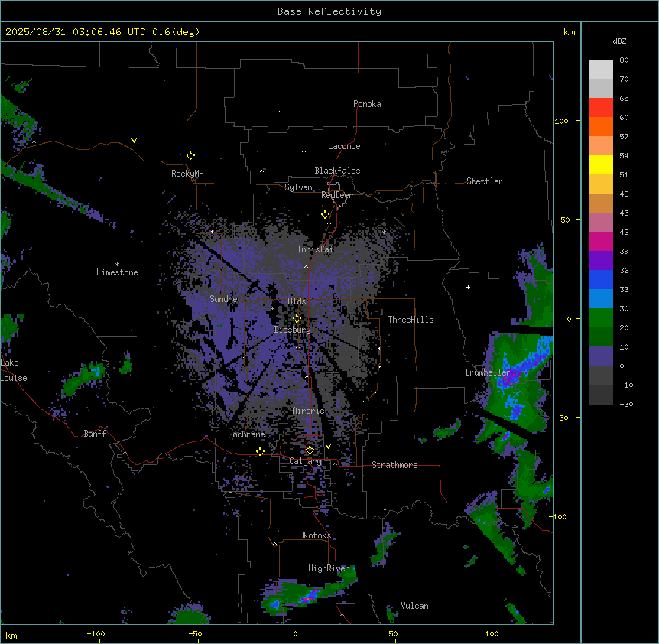Click the Olds town label
659x644 pixels.
point(297,301)
